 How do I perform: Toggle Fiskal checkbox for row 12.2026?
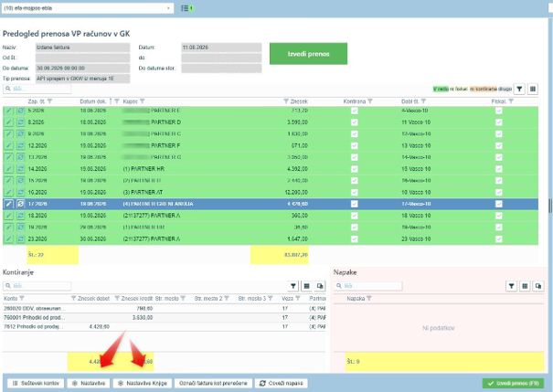(499, 145)
